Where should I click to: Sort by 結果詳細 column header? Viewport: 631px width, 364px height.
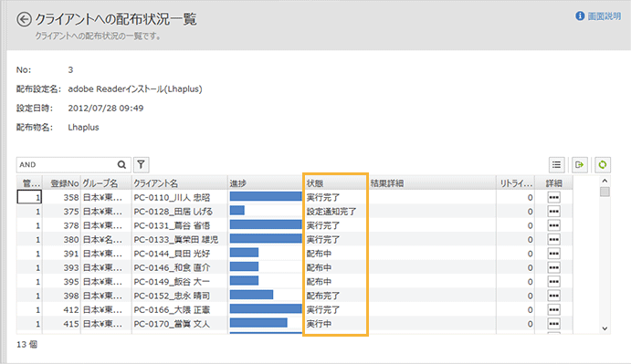(432, 183)
